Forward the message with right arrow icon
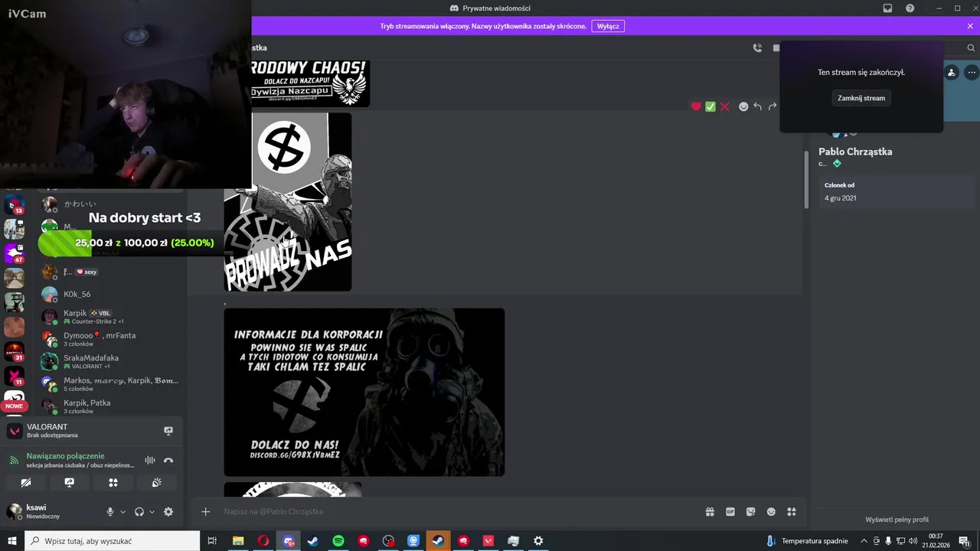Screen dimensions: 980x551 (772, 106)
